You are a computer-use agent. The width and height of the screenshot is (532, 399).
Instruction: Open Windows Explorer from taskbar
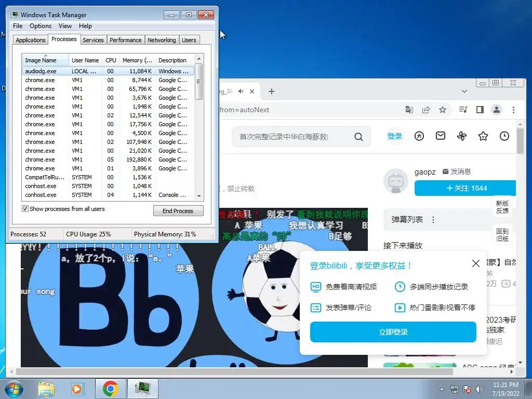[46, 389]
